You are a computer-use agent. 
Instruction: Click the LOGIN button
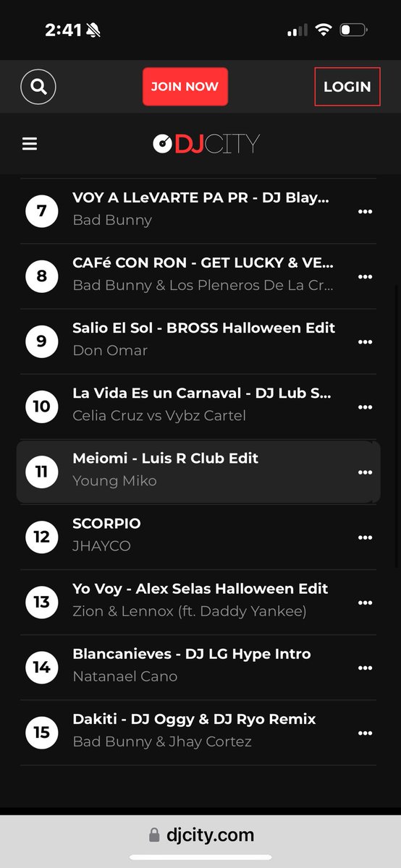pyautogui.click(x=347, y=87)
